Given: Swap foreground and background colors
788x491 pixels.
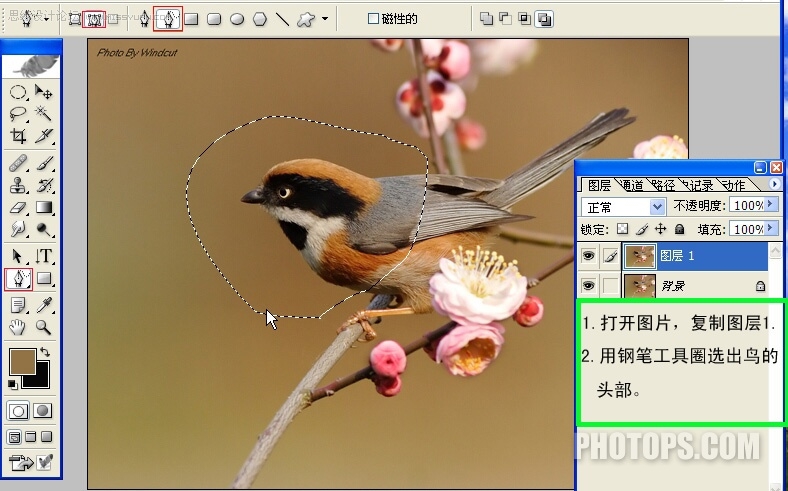Looking at the screenshot, I should (x=45, y=352).
